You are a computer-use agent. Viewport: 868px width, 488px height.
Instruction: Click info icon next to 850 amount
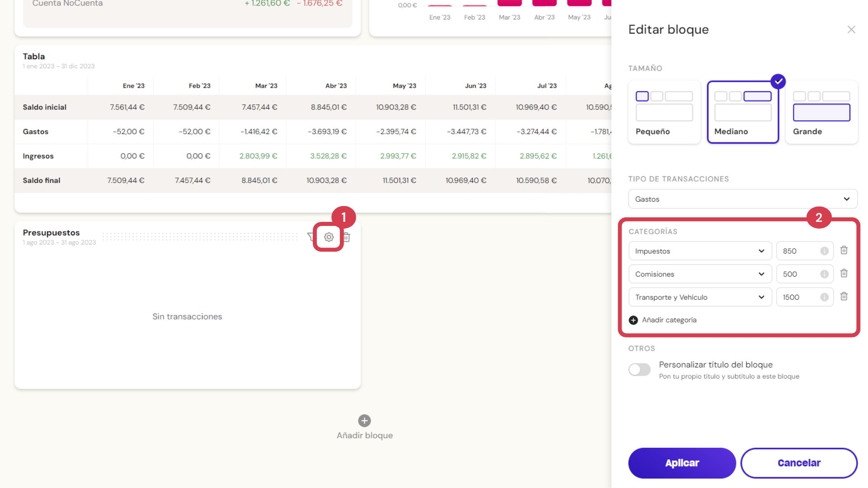(824, 251)
